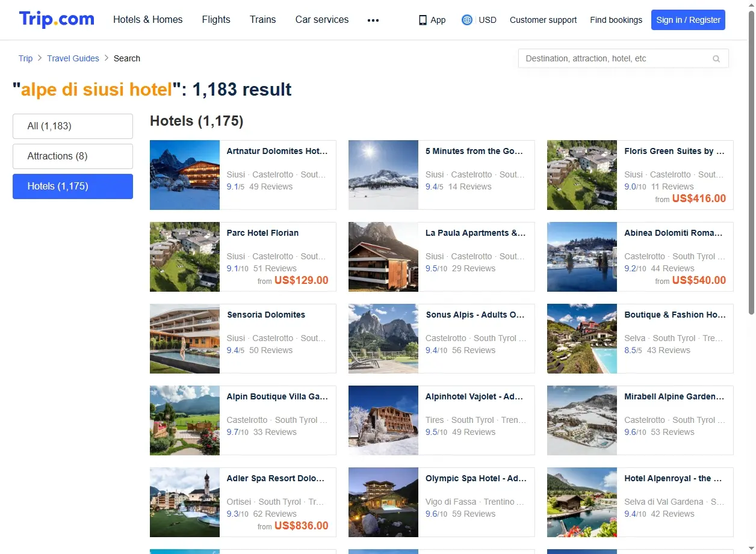Screen dimensions: 756x554
Task: Click the page vertical scrollbar
Action: (751, 162)
